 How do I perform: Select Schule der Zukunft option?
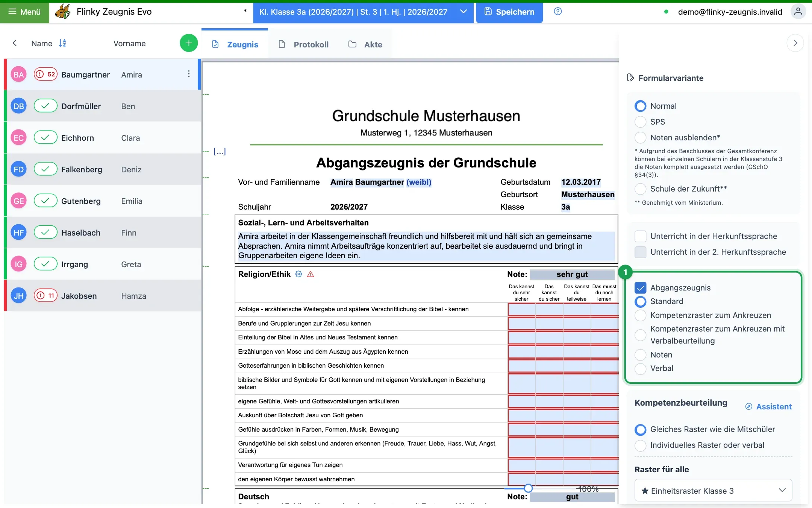click(x=641, y=189)
